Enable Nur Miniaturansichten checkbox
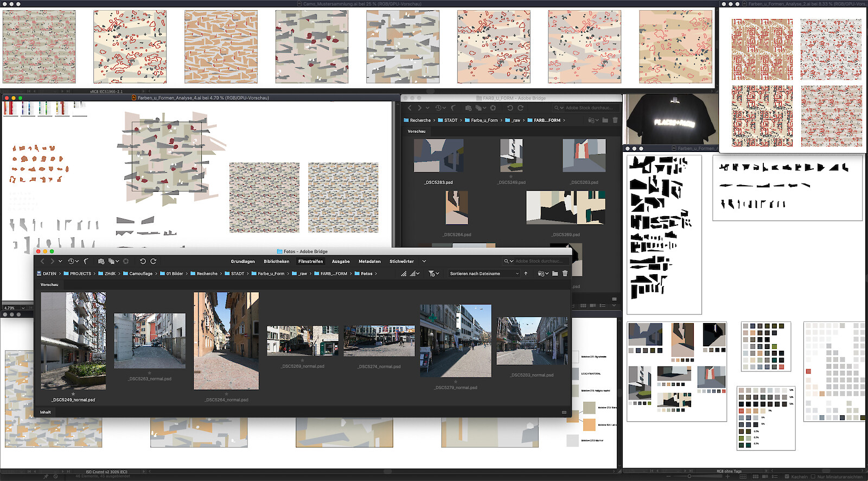Viewport: 868px width, 481px height. (812, 477)
